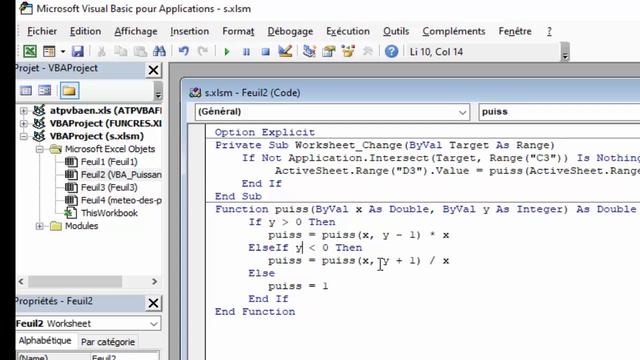Open the project panel toolbar overflow arrow
Viewport: 640px width, 360px height.
point(158,91)
